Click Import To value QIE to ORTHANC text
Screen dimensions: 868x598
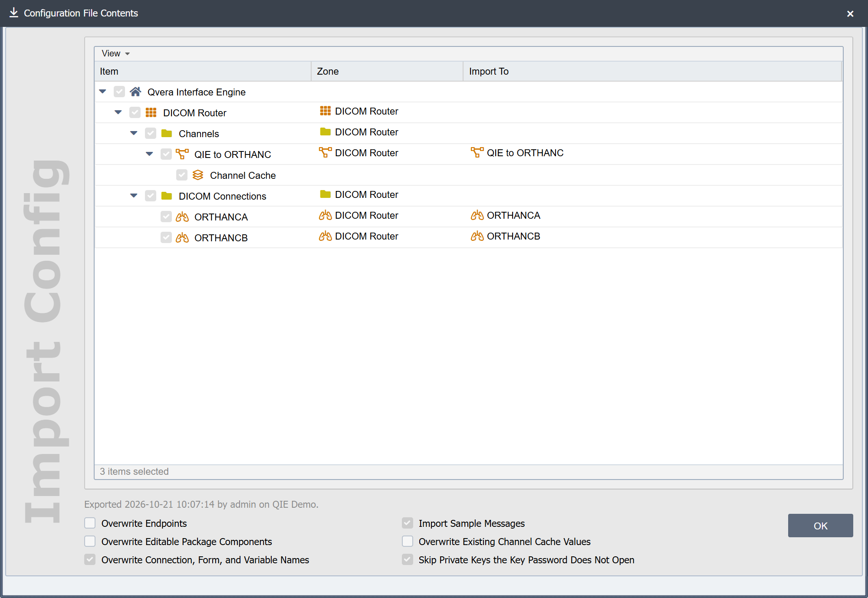coord(525,153)
